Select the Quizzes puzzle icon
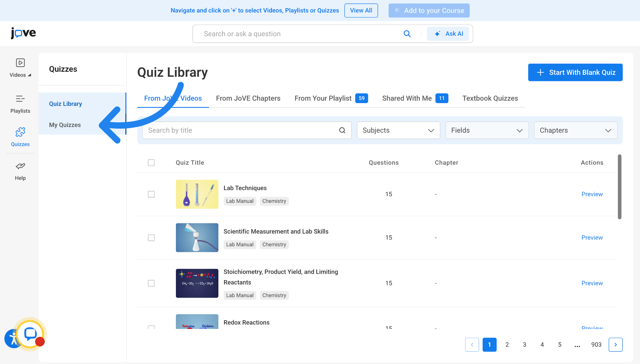The image size is (640, 364). point(20,132)
